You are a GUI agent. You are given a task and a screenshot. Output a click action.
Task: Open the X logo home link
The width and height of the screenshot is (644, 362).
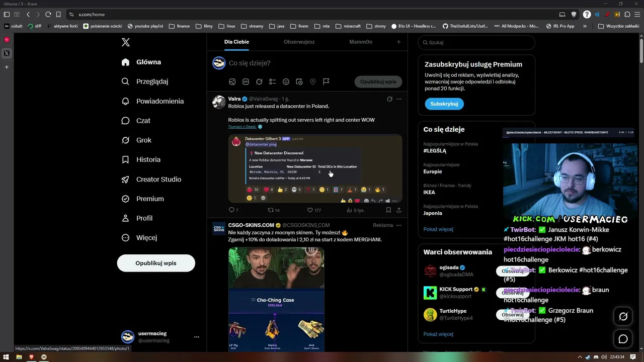126,42
